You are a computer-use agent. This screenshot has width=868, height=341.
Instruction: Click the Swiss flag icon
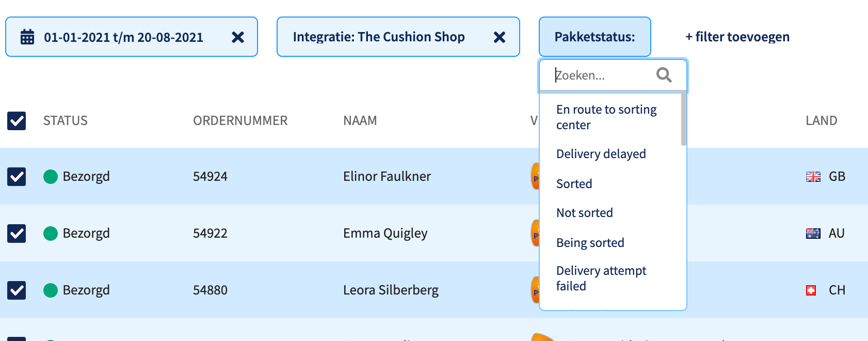coord(811,290)
